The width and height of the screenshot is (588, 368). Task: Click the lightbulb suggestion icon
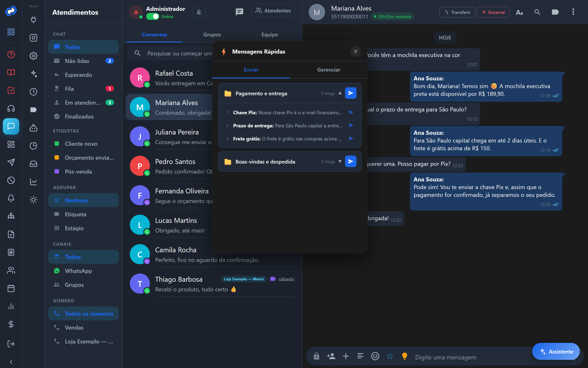click(x=404, y=356)
